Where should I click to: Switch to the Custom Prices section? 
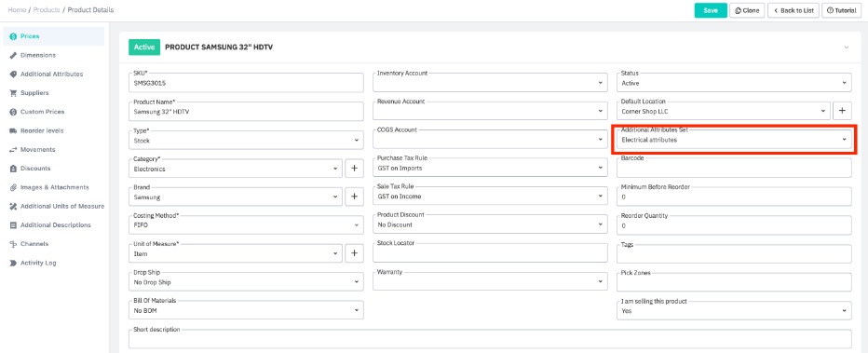[x=43, y=112]
